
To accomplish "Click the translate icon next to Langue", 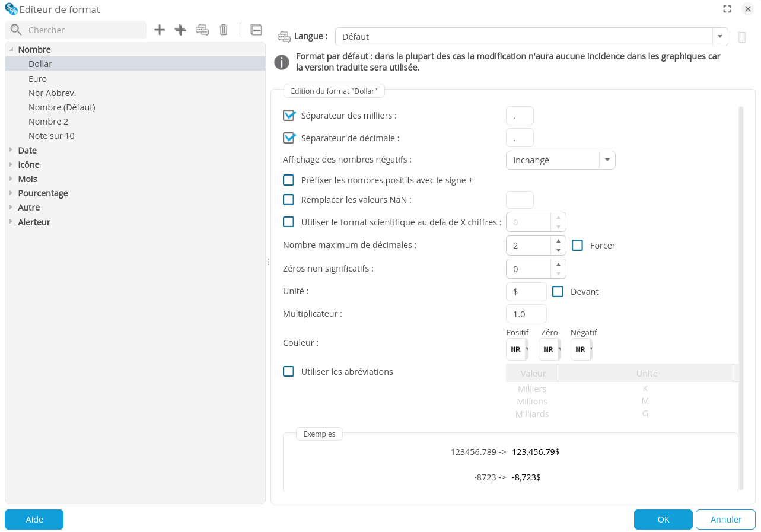I will pos(283,36).
